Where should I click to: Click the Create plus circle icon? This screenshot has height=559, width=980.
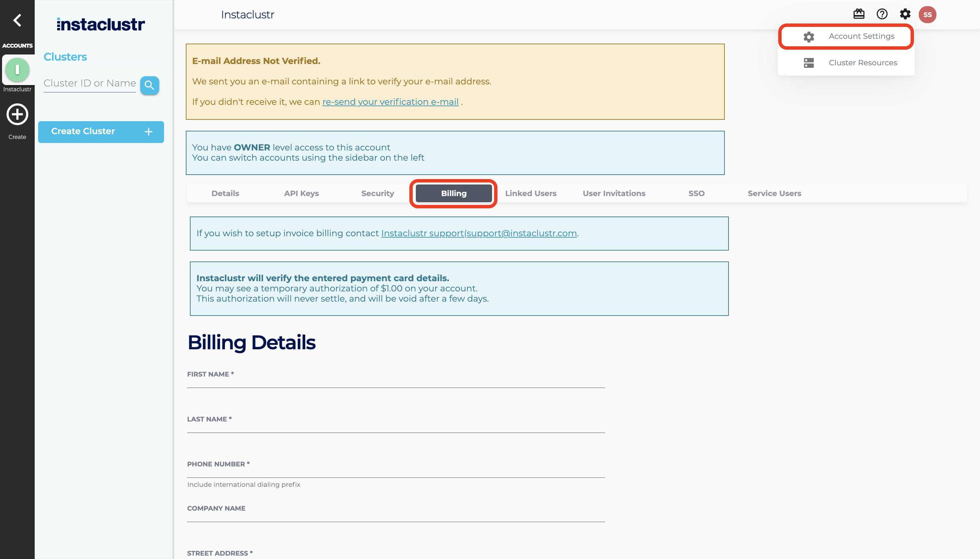click(17, 114)
